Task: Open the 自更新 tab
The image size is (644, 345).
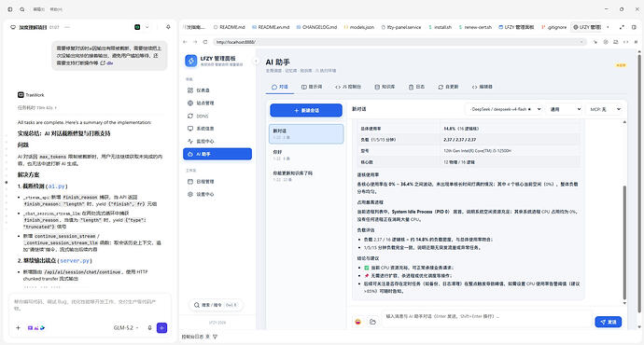Action: click(448, 87)
